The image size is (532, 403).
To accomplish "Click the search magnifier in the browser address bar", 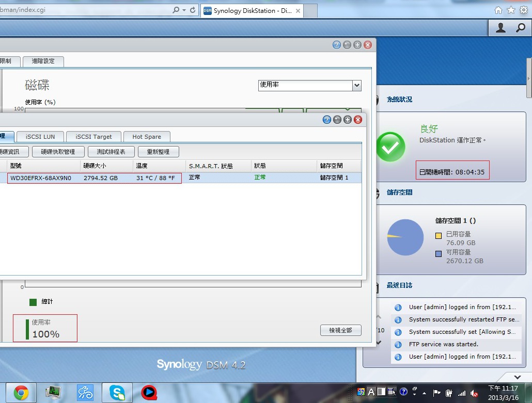I will pos(176,10).
